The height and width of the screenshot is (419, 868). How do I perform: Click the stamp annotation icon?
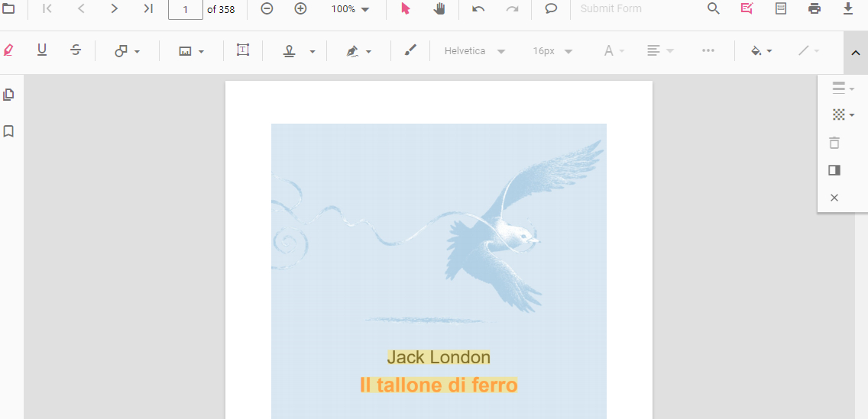(x=289, y=51)
